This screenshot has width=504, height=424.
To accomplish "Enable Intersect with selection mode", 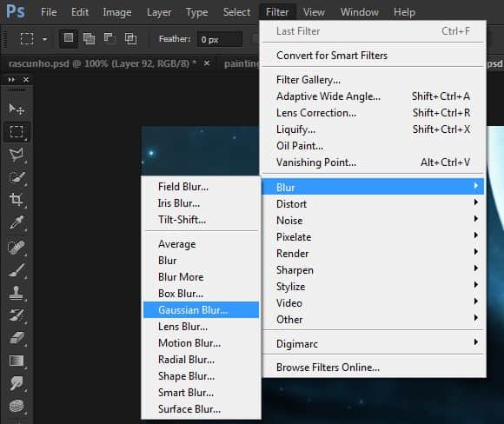I will point(130,39).
